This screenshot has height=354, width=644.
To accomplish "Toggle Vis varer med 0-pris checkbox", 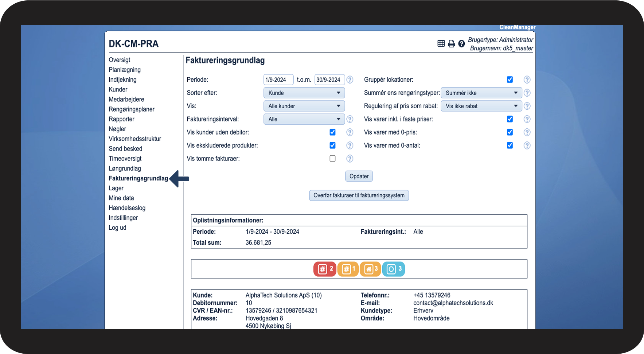I will click(x=510, y=132).
